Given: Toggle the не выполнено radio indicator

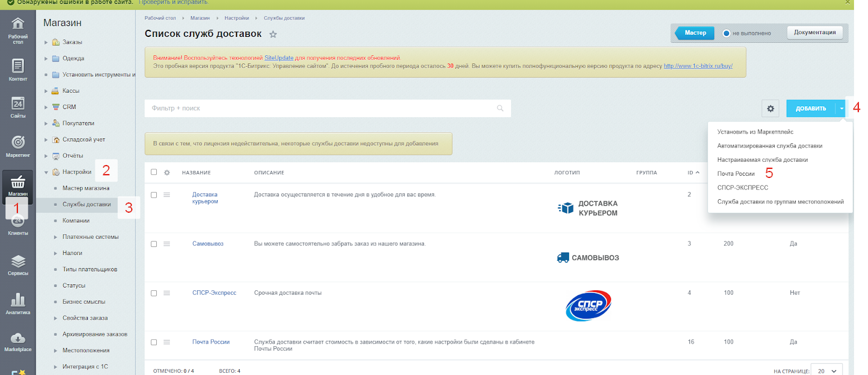Looking at the screenshot, I should click(x=726, y=33).
